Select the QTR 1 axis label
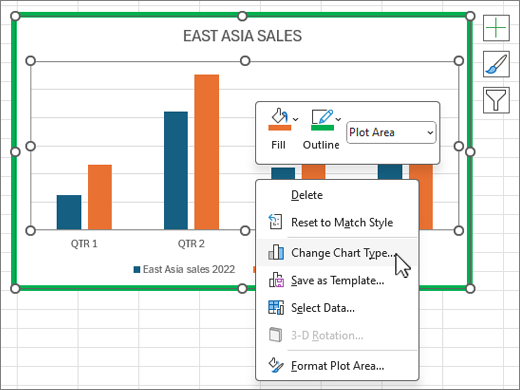The width and height of the screenshot is (520, 390). coord(84,244)
